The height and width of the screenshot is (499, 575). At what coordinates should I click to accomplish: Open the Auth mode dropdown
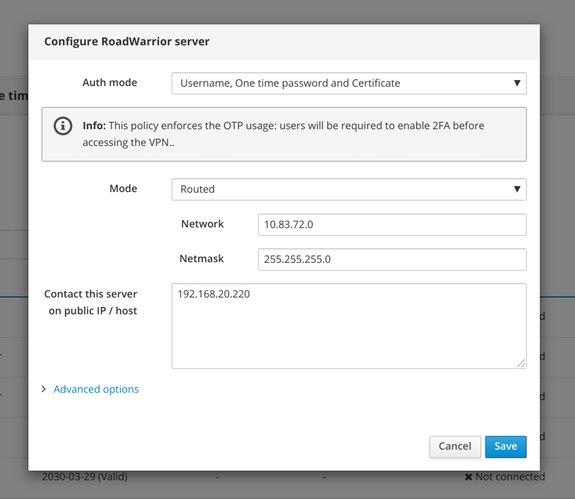[349, 83]
